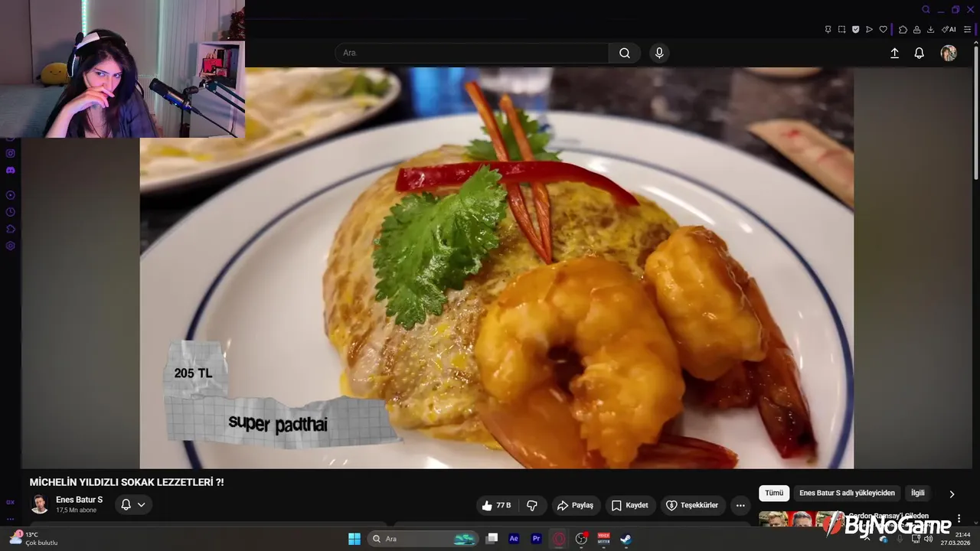Click the Teşekkürler thanks button
The width and height of the screenshot is (980, 551).
[692, 506]
